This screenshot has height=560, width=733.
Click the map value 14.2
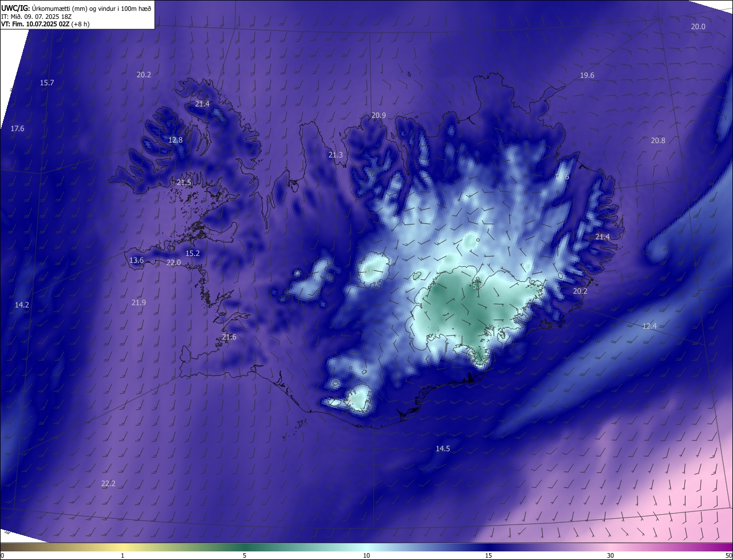tap(22, 305)
